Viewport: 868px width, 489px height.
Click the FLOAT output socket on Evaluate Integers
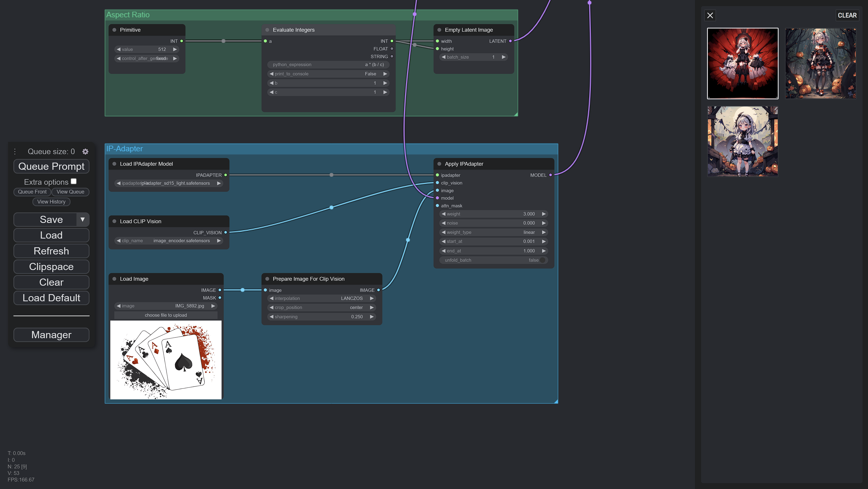pyautogui.click(x=392, y=49)
